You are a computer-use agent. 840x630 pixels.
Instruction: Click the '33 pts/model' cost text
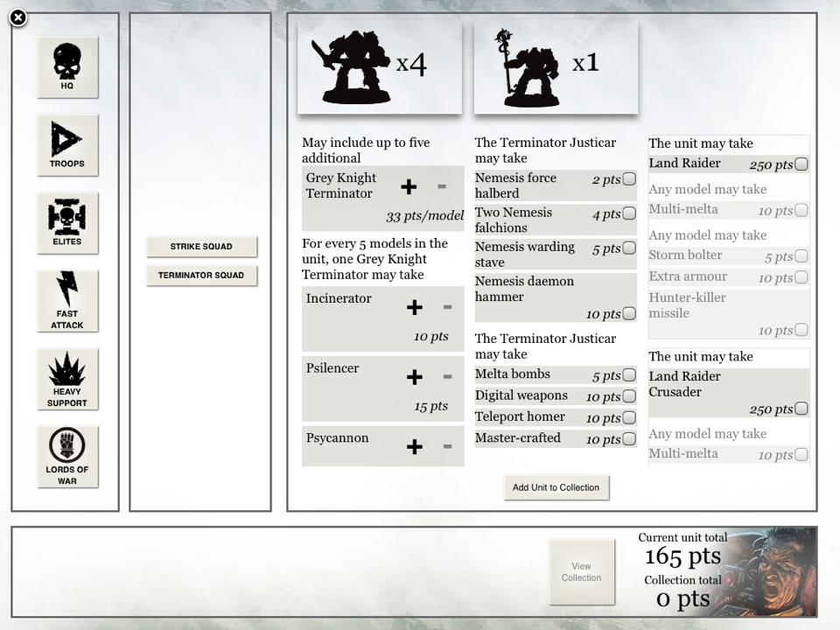pos(425,216)
